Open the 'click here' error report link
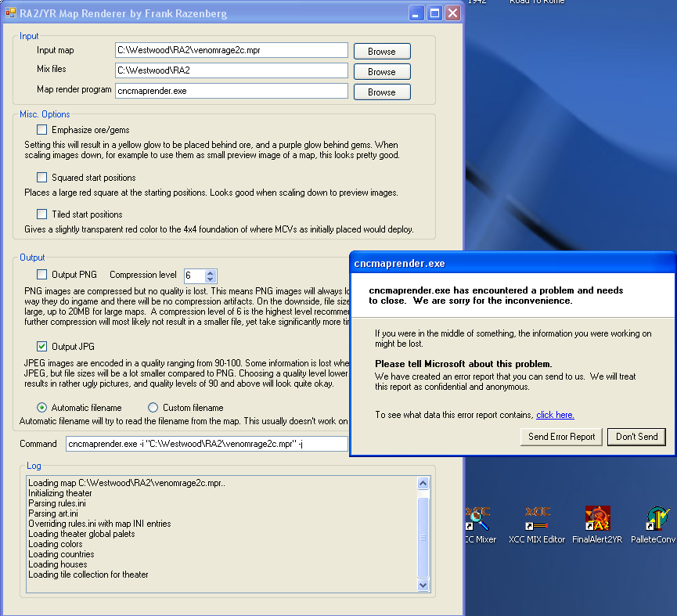Viewport: 677px width, 616px height. click(555, 415)
